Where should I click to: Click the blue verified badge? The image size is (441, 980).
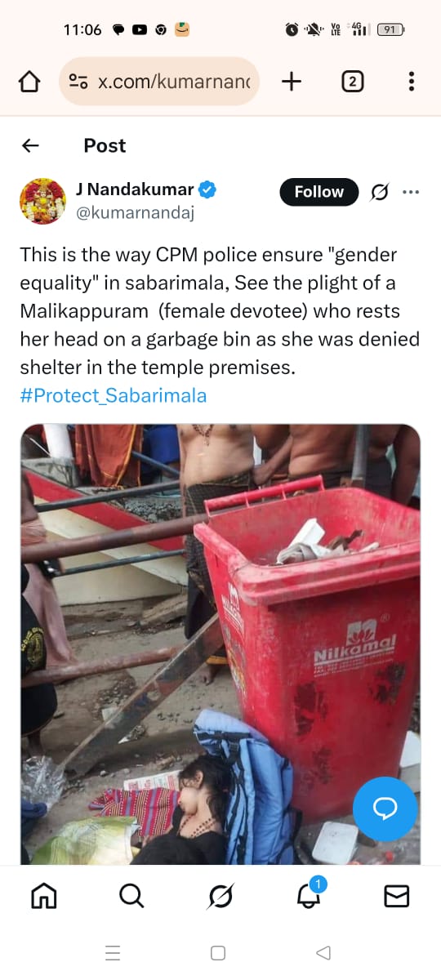[x=207, y=189]
